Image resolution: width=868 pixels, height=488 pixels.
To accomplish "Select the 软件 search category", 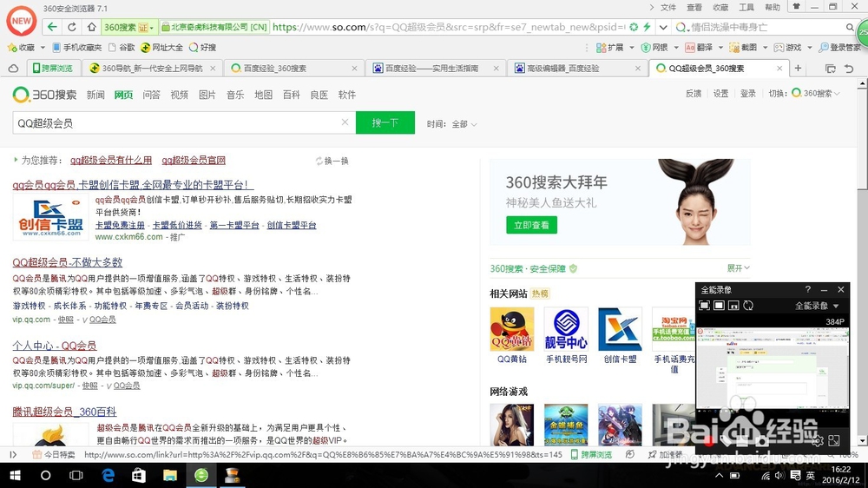I will [x=346, y=96].
